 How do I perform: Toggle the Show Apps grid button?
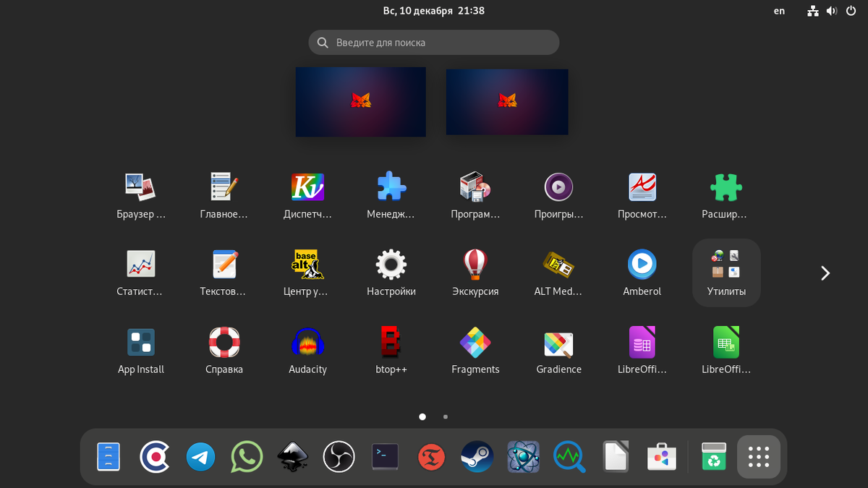pos(759,457)
